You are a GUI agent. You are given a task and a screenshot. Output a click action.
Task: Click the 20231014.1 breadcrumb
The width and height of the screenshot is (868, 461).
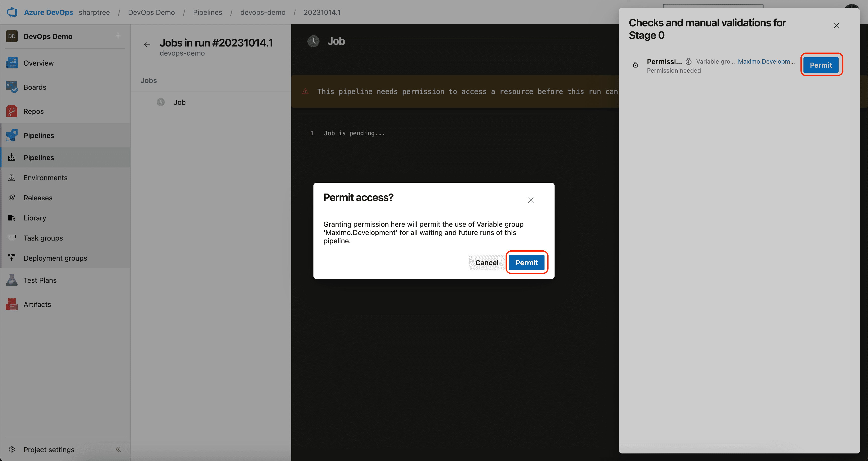[x=322, y=12]
